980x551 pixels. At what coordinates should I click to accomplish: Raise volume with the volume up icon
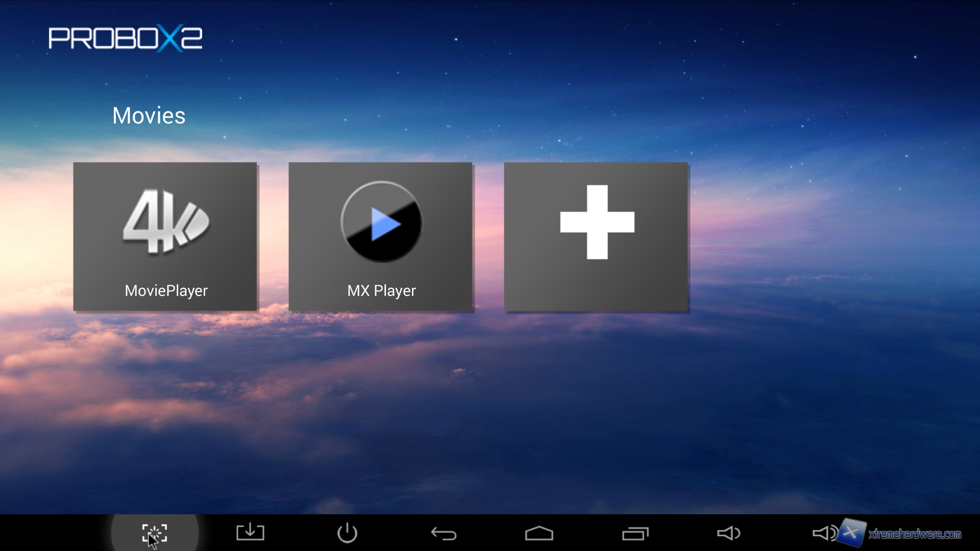(x=824, y=533)
